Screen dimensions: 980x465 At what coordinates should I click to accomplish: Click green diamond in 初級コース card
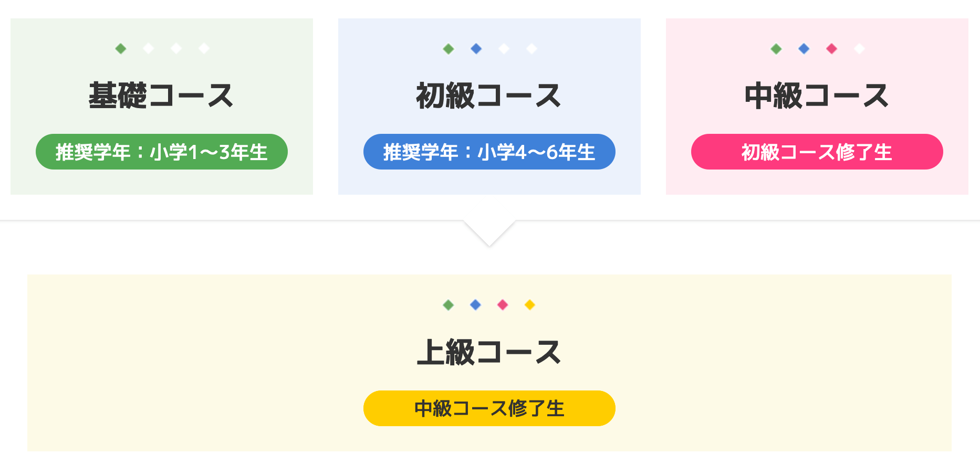(x=449, y=49)
